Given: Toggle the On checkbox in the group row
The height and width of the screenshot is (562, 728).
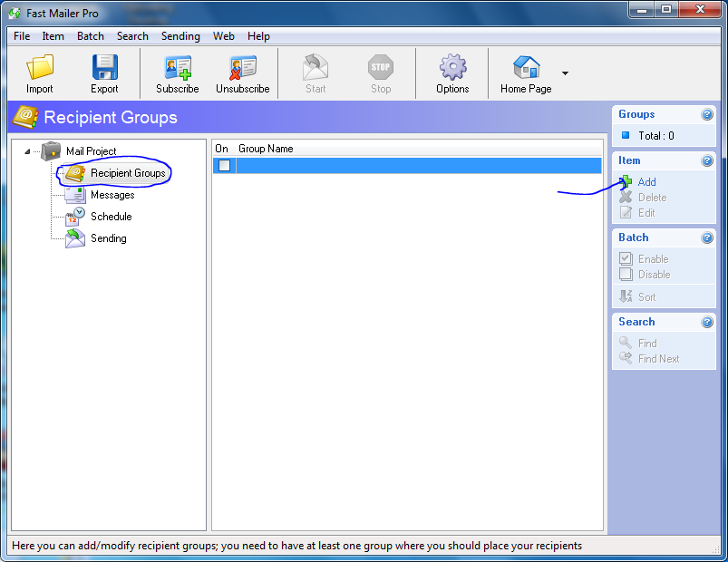Looking at the screenshot, I should coord(224,165).
